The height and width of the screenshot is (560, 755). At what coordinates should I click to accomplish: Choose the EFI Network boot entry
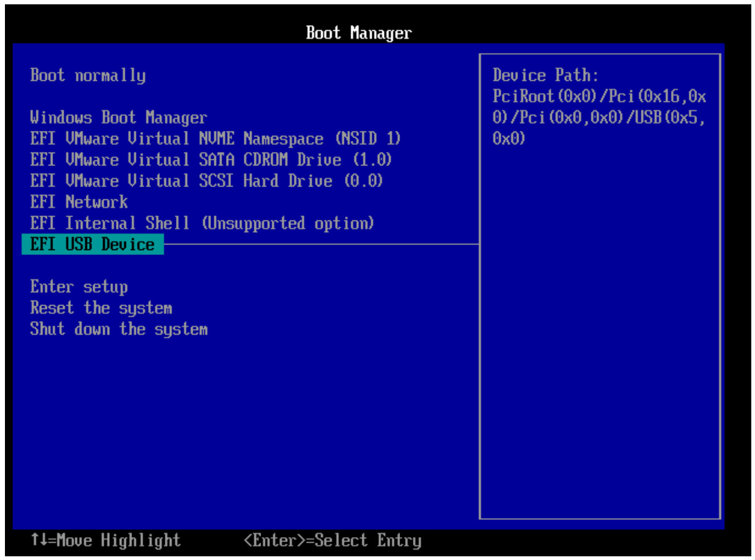click(x=79, y=202)
